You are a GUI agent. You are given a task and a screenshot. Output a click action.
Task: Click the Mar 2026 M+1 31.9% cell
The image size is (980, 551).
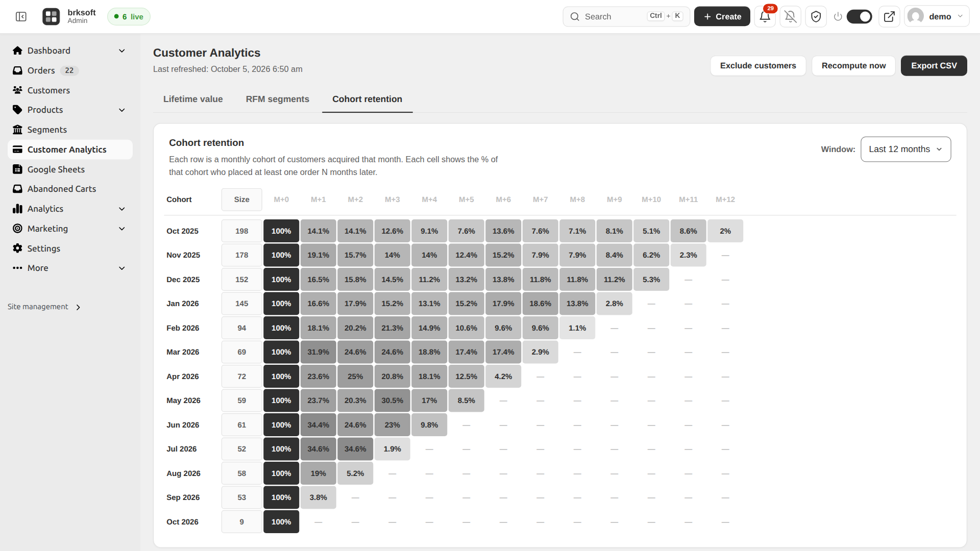coord(318,352)
